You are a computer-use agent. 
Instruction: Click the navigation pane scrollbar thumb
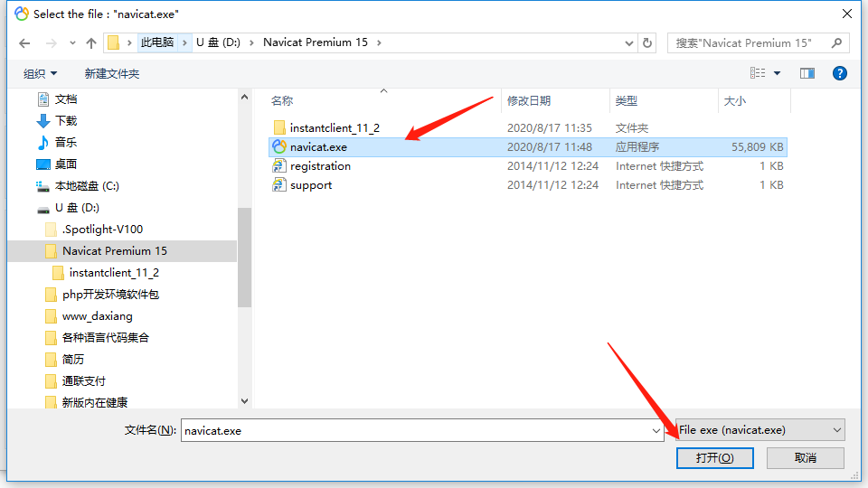245,258
